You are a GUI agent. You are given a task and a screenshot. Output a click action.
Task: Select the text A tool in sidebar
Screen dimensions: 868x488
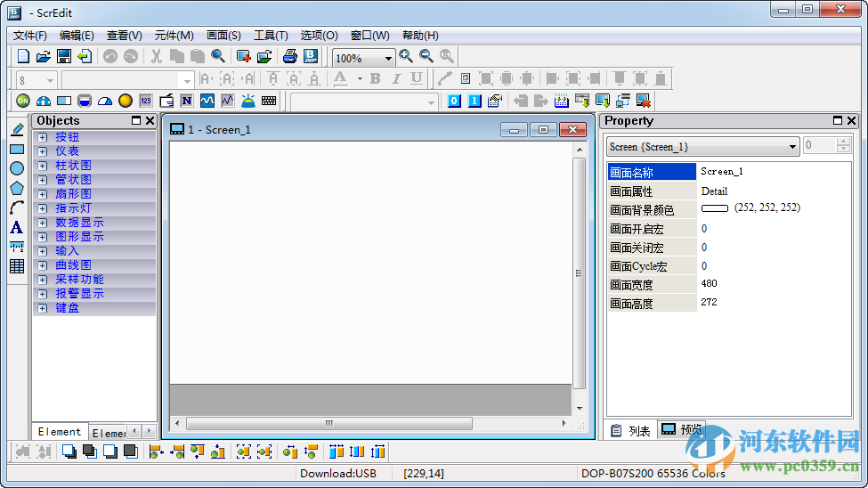(17, 227)
